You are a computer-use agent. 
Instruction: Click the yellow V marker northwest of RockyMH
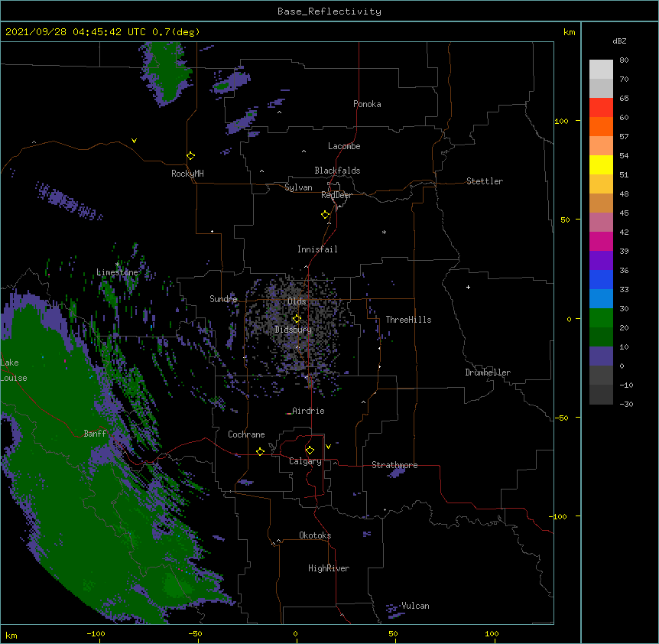pos(134,141)
